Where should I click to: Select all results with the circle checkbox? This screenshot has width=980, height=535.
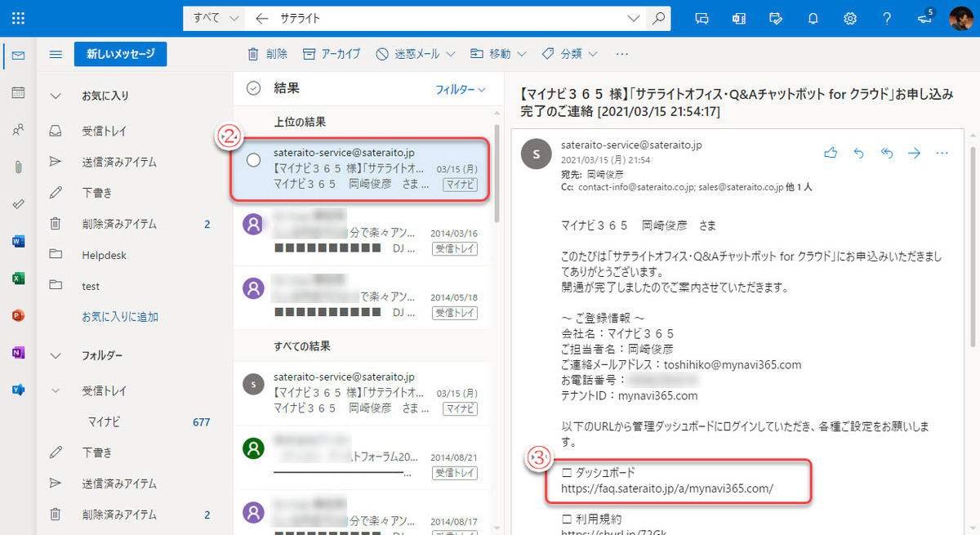pyautogui.click(x=254, y=88)
